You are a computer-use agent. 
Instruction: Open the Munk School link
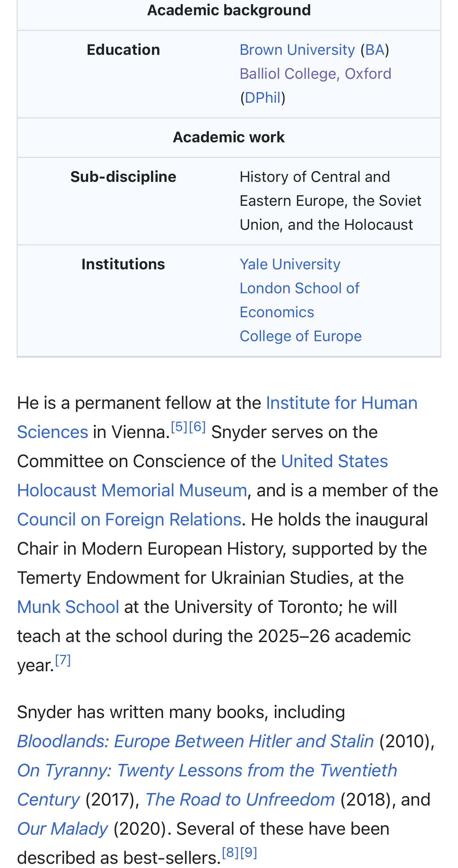point(68,607)
